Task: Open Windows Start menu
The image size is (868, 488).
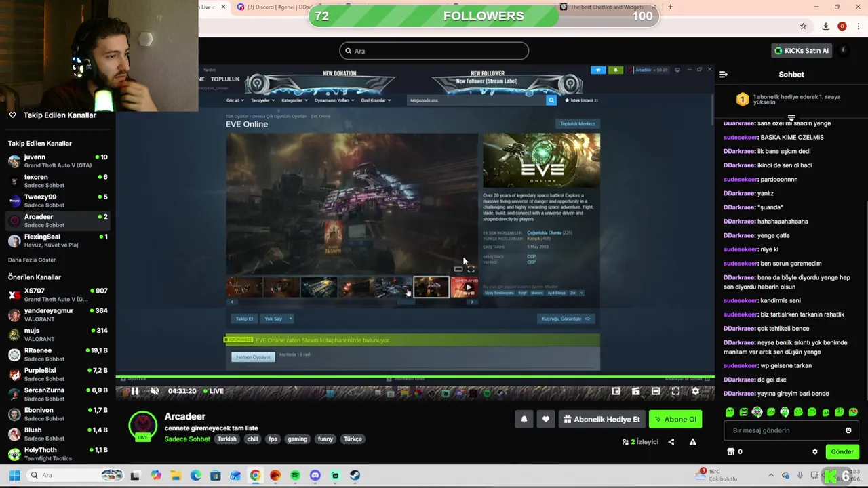Action: (x=14, y=475)
